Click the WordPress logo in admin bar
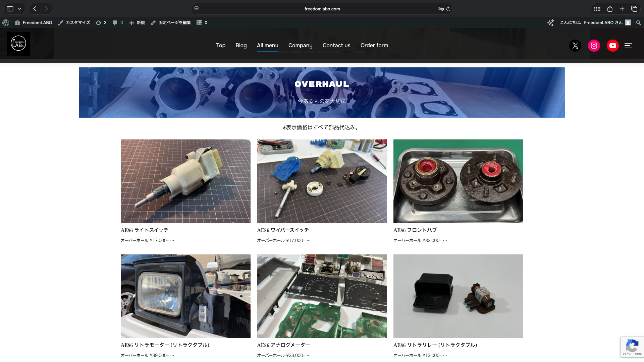 [x=6, y=23]
